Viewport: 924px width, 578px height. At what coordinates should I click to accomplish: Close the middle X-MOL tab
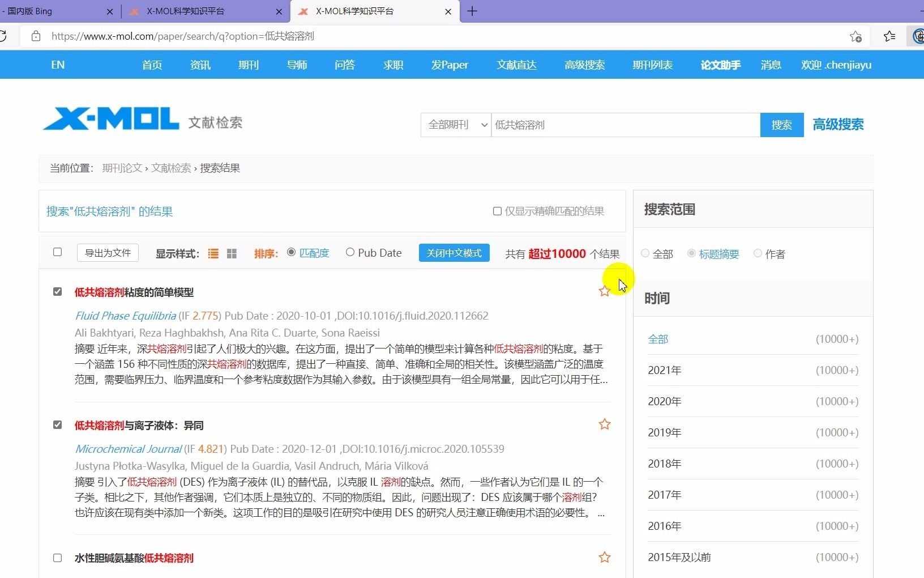pos(279,11)
